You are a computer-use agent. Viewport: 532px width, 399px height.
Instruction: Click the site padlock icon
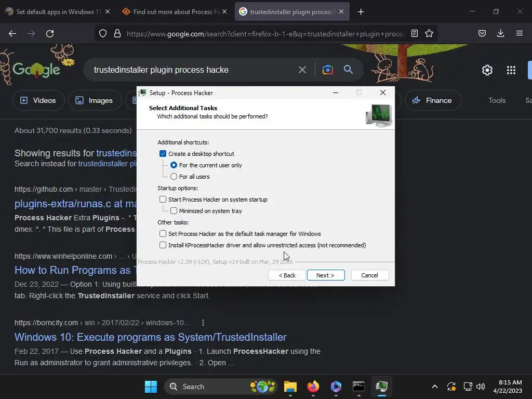coord(117,33)
